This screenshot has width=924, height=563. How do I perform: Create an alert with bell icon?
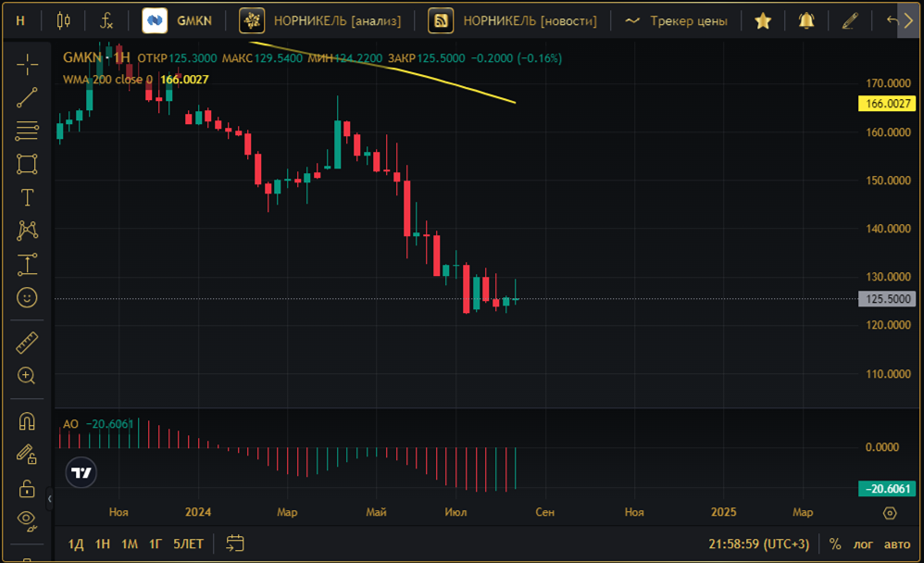tap(806, 21)
